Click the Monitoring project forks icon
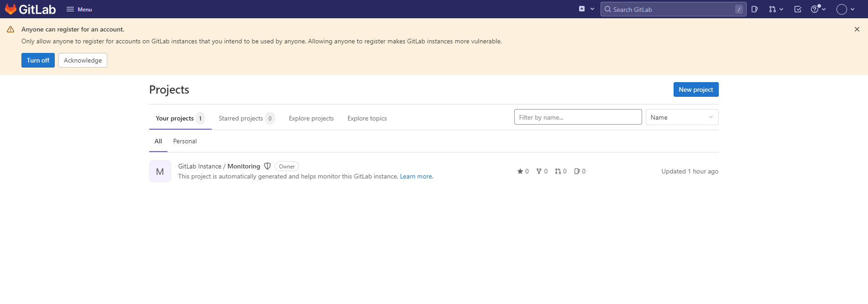This screenshot has height=304, width=868. click(x=539, y=171)
